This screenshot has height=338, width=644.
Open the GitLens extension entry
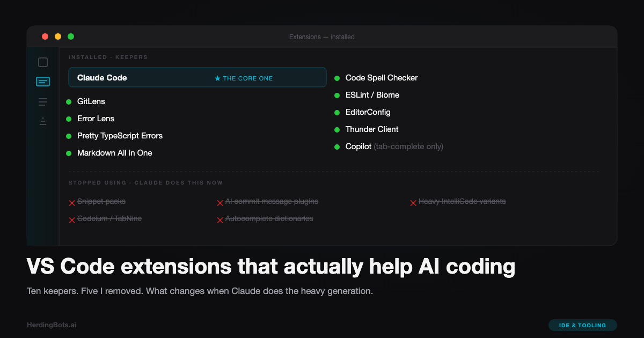click(91, 101)
